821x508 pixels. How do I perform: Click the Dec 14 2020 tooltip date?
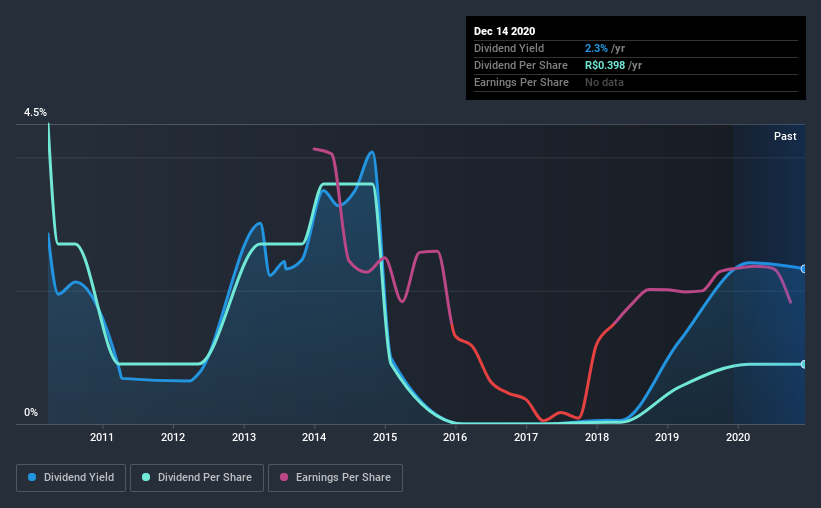pyautogui.click(x=504, y=31)
